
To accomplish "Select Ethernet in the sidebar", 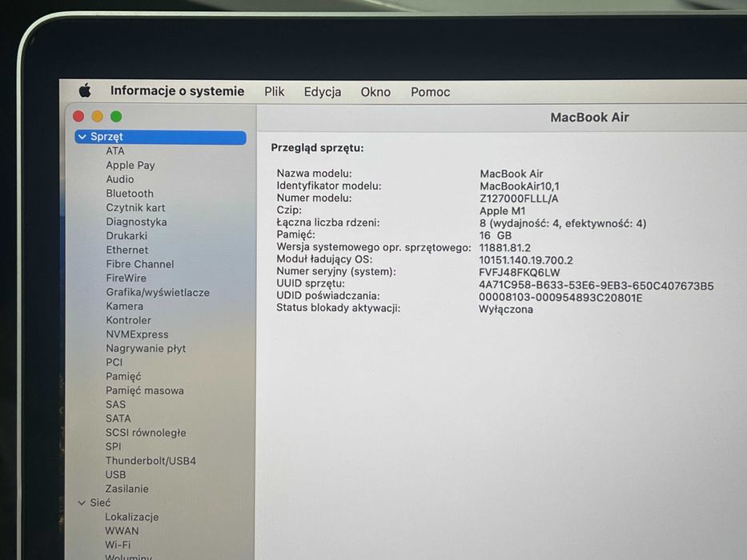I will coord(127,250).
